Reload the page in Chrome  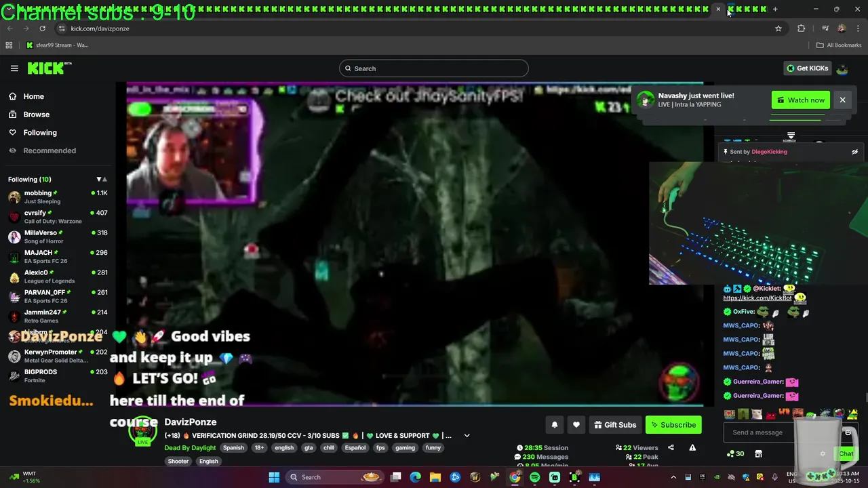click(42, 28)
